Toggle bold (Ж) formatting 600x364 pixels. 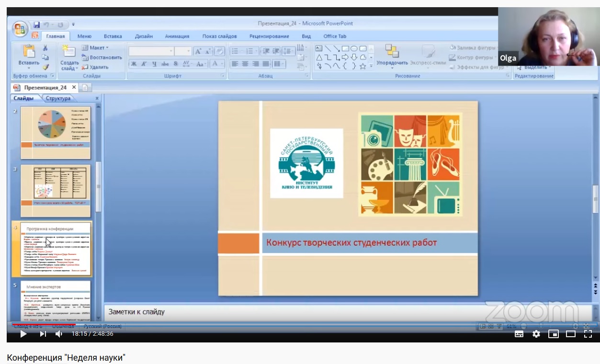pos(134,64)
